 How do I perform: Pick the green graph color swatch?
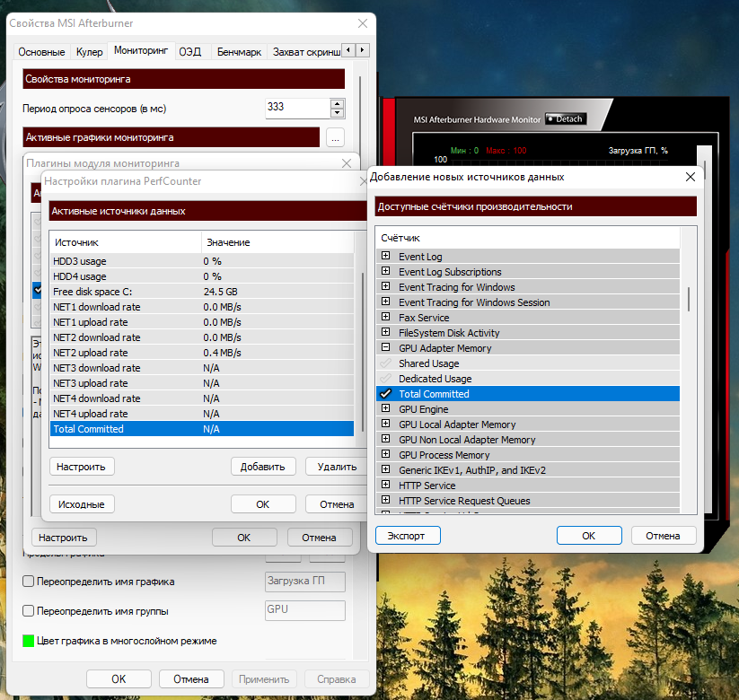28,641
